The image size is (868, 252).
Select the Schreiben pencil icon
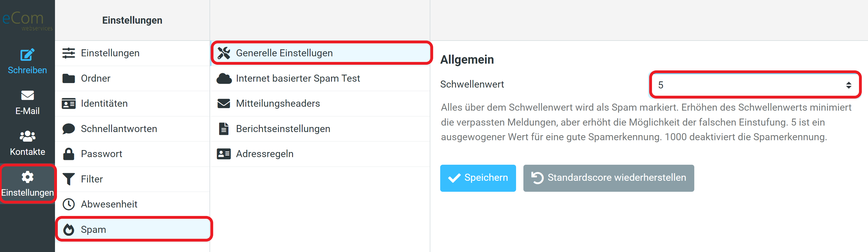tap(27, 55)
